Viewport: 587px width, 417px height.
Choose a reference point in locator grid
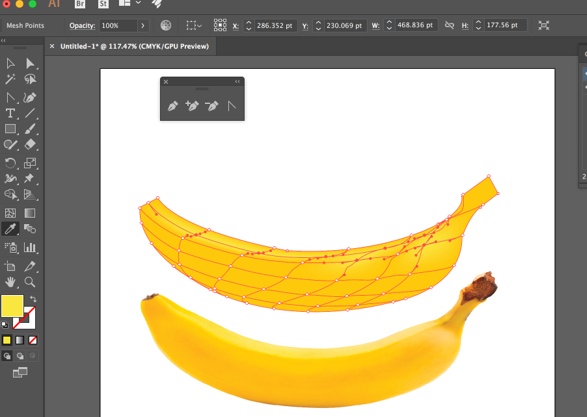pyautogui.click(x=220, y=25)
